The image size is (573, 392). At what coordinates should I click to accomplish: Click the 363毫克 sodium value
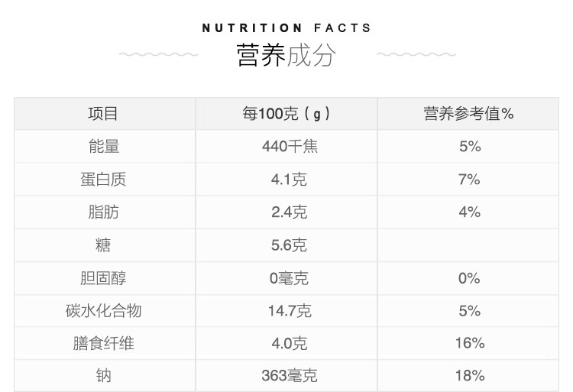290,375
